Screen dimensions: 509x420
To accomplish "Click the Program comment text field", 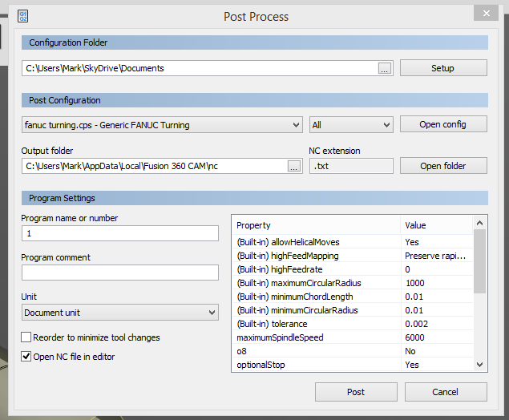I will 120,273.
